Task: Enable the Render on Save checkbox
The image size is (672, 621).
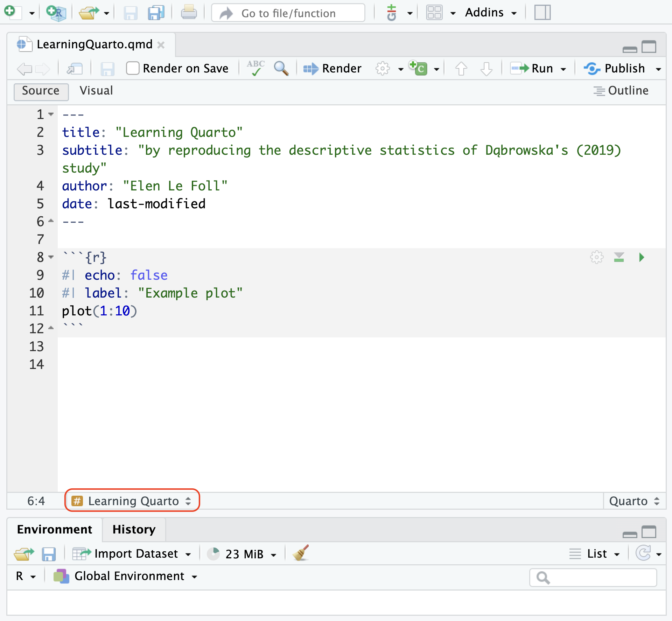Action: [x=133, y=68]
